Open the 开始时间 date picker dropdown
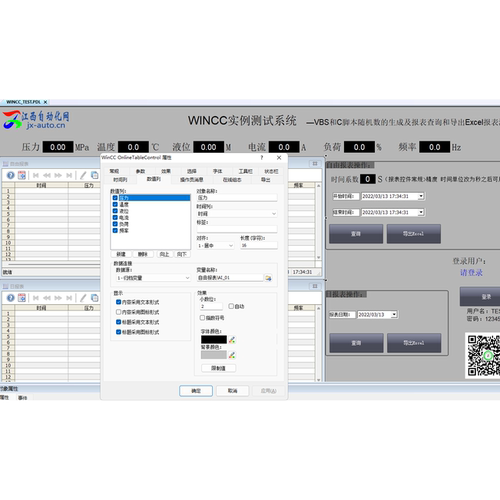The image size is (500, 500). [x=421, y=196]
